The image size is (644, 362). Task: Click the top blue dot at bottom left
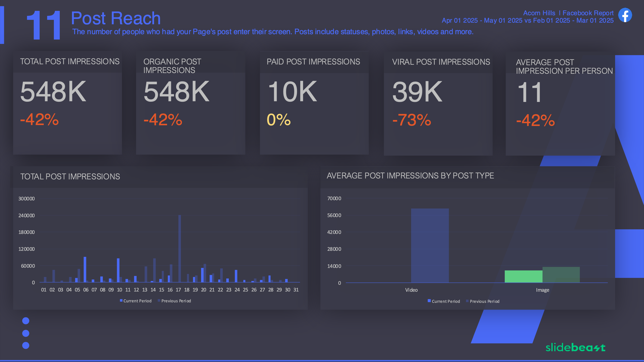(x=26, y=321)
